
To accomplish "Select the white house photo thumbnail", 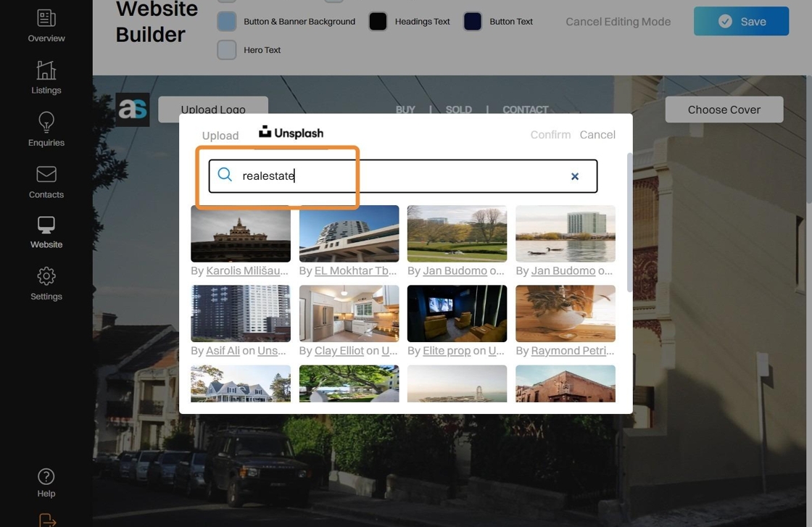I will pos(240,383).
